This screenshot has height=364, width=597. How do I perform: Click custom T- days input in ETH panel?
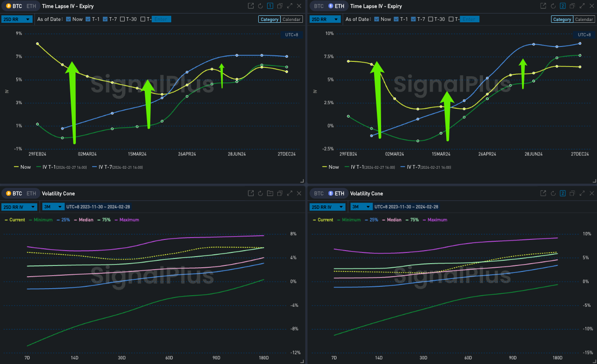click(x=470, y=19)
